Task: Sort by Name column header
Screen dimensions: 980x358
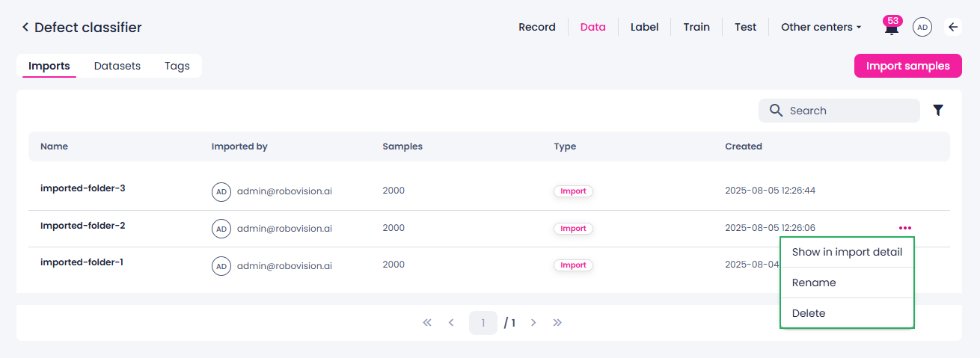Action: pyautogui.click(x=54, y=146)
